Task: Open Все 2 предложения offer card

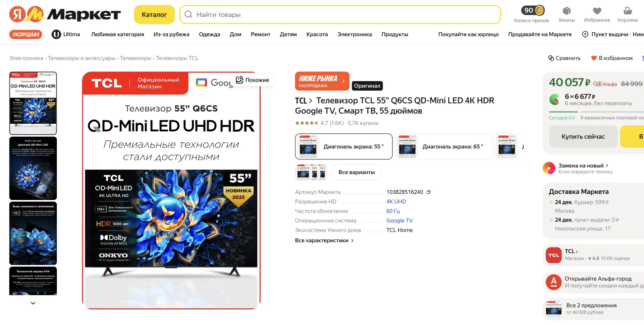Action: pos(593,309)
